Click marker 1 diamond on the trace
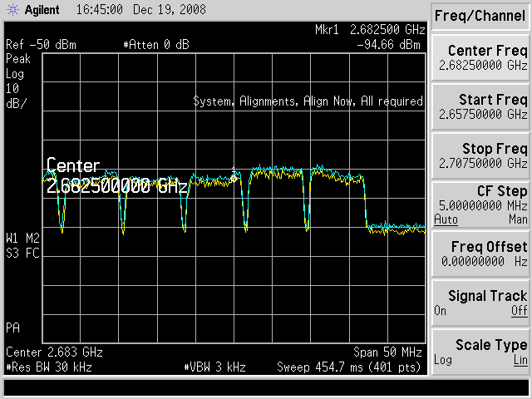This screenshot has width=532, height=399. click(x=234, y=178)
